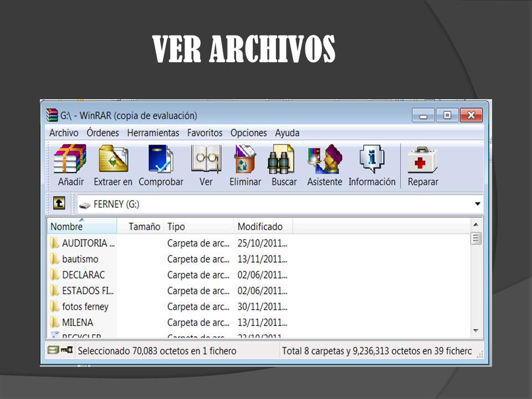Go up one folder level

pos(59,203)
